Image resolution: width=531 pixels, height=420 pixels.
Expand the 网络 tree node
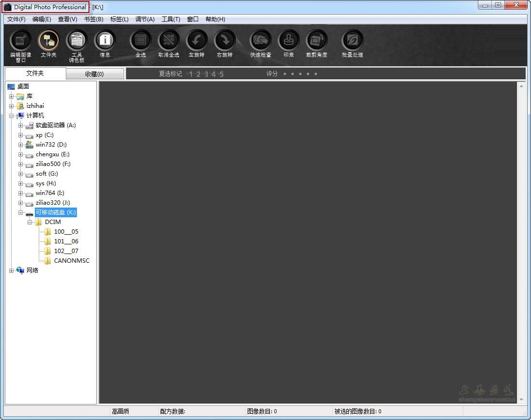coord(12,270)
